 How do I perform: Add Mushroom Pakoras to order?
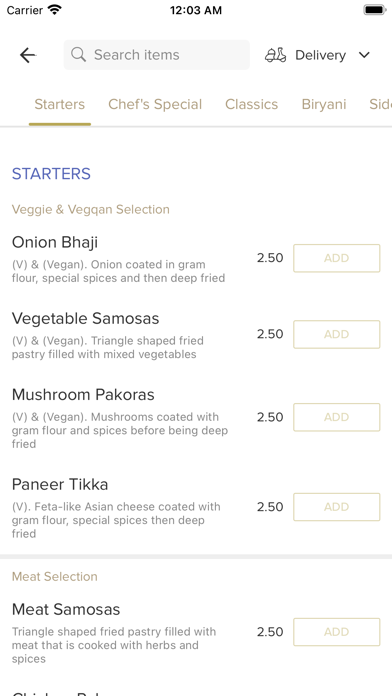click(337, 417)
